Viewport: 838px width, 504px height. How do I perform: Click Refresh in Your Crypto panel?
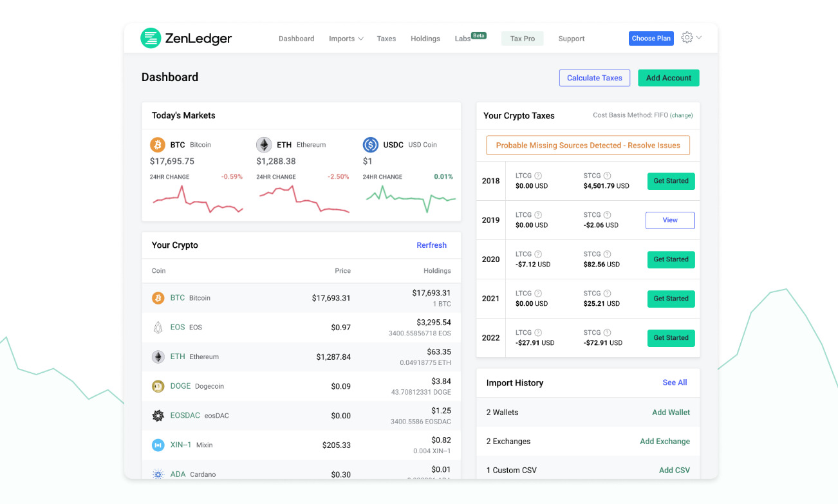[x=431, y=245]
